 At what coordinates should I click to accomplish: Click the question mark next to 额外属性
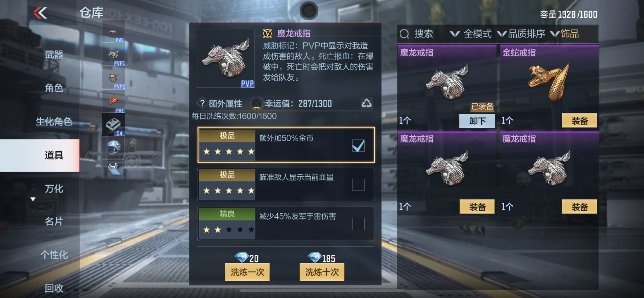click(202, 103)
